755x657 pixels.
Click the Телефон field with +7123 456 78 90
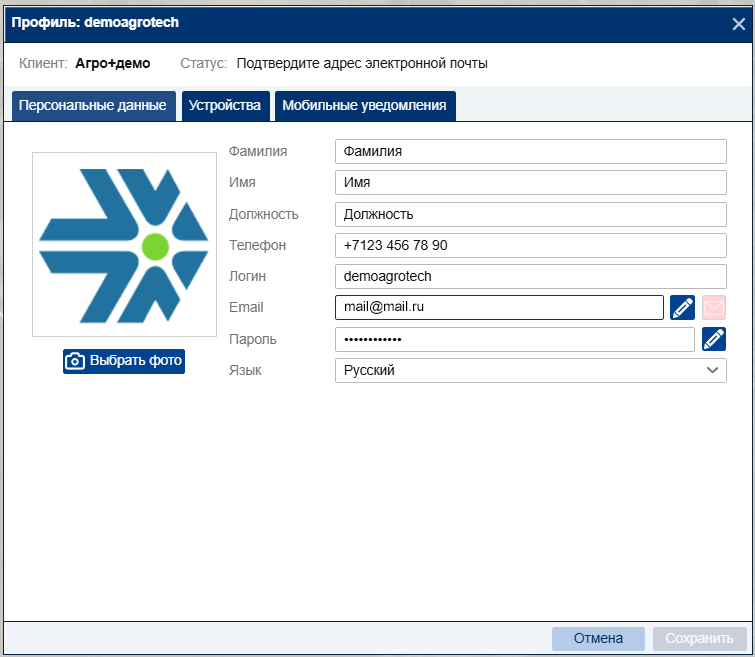pos(531,246)
